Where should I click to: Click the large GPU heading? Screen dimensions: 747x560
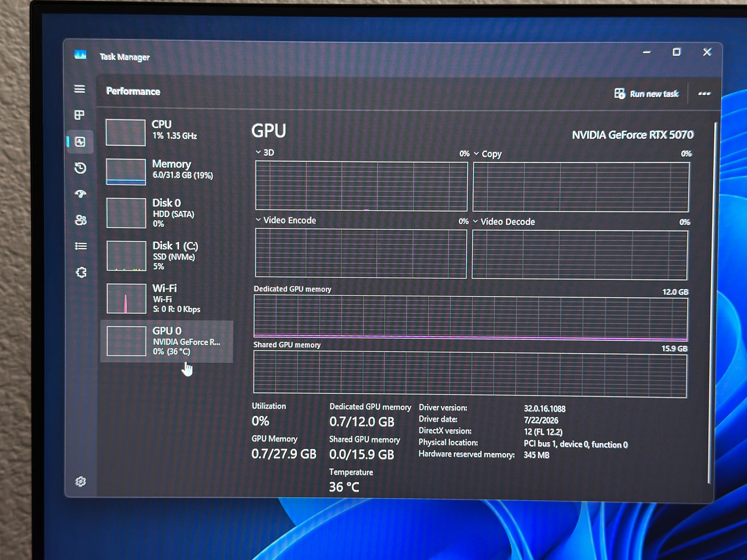click(269, 131)
